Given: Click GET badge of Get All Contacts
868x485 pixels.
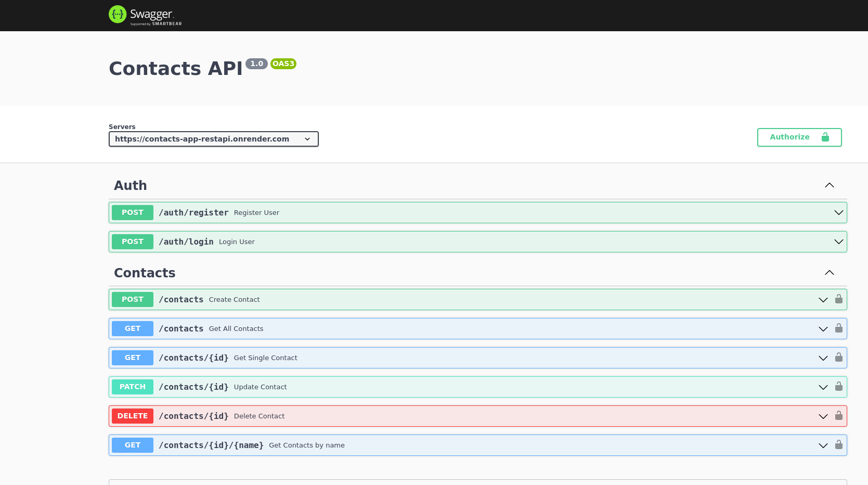Looking at the screenshot, I should pyautogui.click(x=133, y=328).
